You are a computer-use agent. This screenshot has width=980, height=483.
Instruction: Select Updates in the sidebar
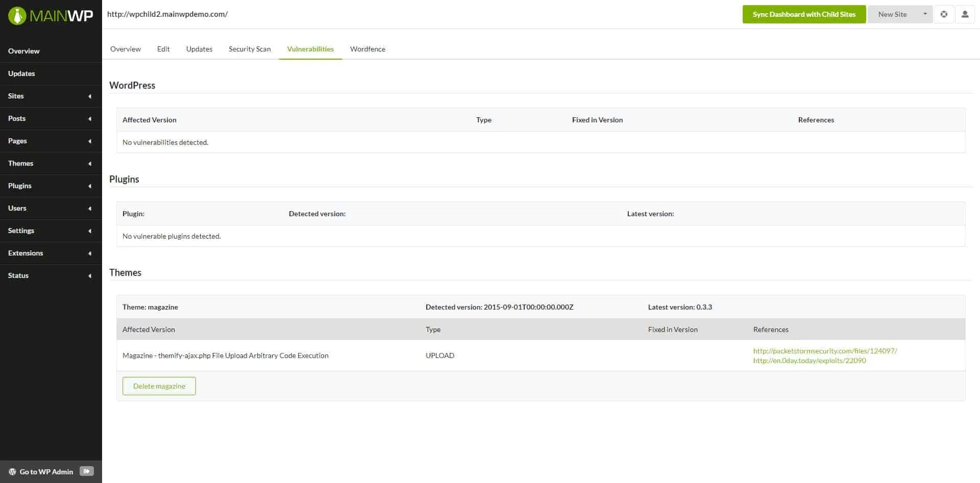[21, 73]
